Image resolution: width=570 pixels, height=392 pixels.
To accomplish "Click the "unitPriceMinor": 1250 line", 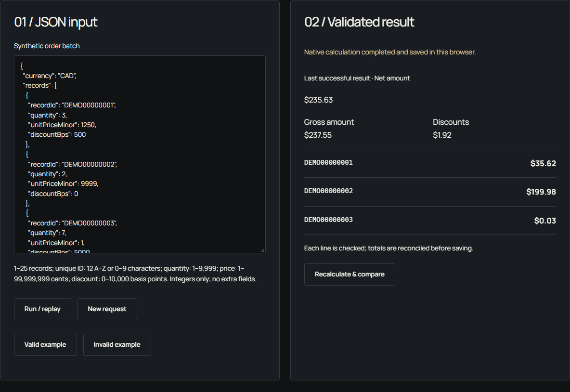I will pyautogui.click(x=62, y=125).
